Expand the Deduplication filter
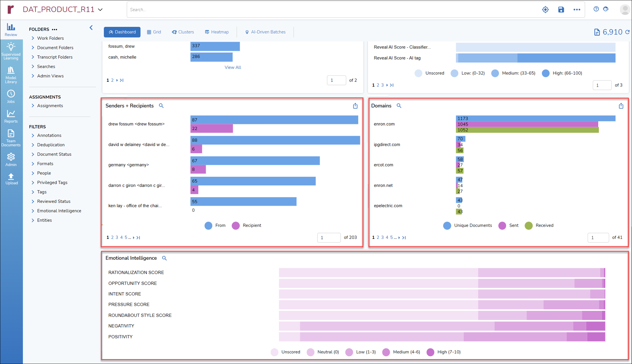632x364 pixels. point(33,145)
